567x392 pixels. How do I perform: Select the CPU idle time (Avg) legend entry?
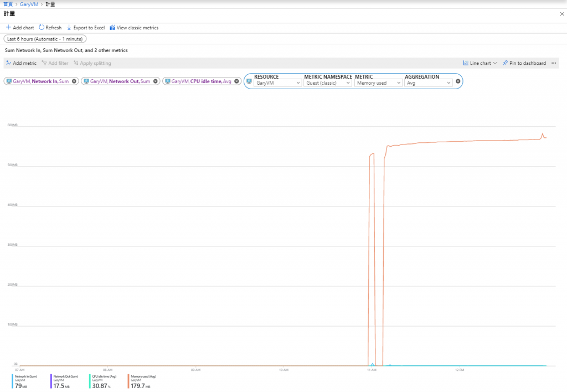coord(104,381)
